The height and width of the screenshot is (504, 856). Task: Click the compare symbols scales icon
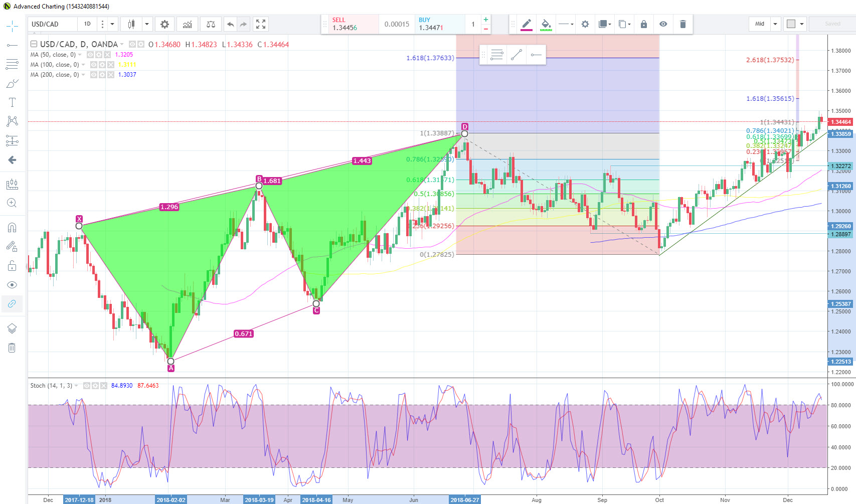[x=211, y=24]
